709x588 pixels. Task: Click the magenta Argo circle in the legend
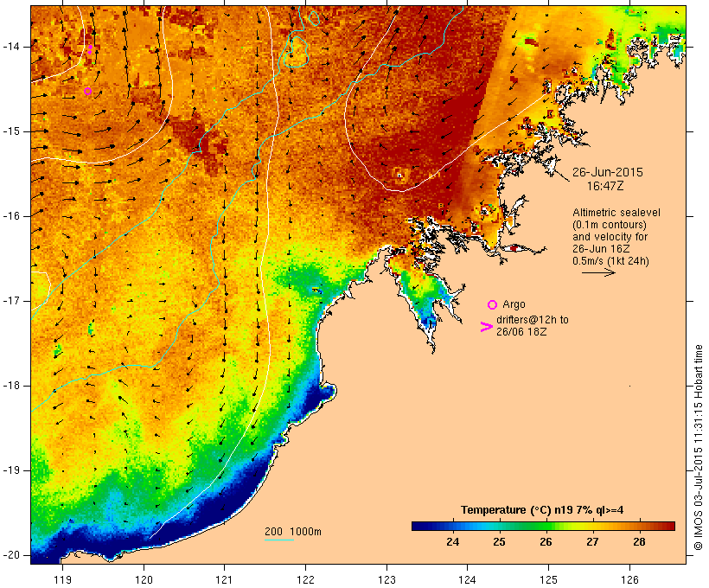click(x=492, y=305)
